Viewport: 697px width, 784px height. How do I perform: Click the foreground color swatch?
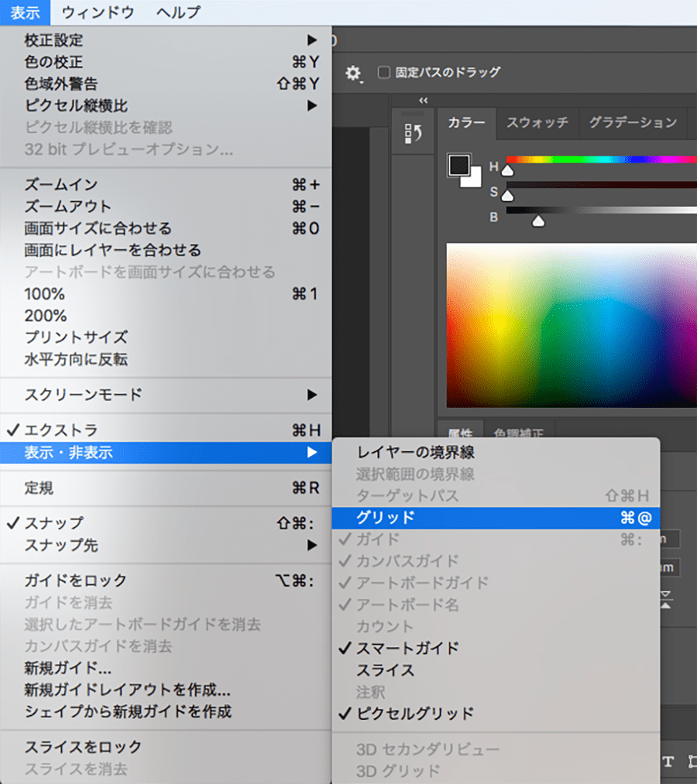tap(458, 165)
